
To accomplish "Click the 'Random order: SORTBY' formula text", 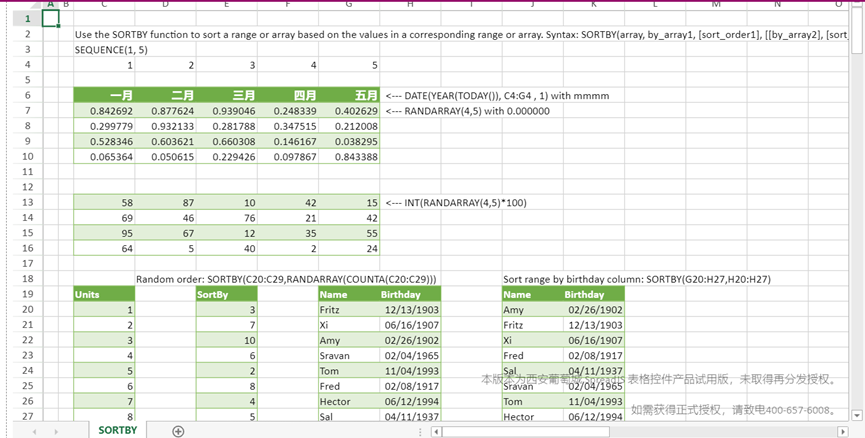I will (x=286, y=279).
